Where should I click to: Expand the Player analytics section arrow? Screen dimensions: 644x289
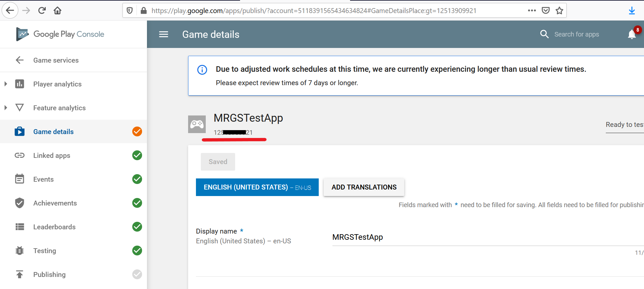click(x=6, y=84)
